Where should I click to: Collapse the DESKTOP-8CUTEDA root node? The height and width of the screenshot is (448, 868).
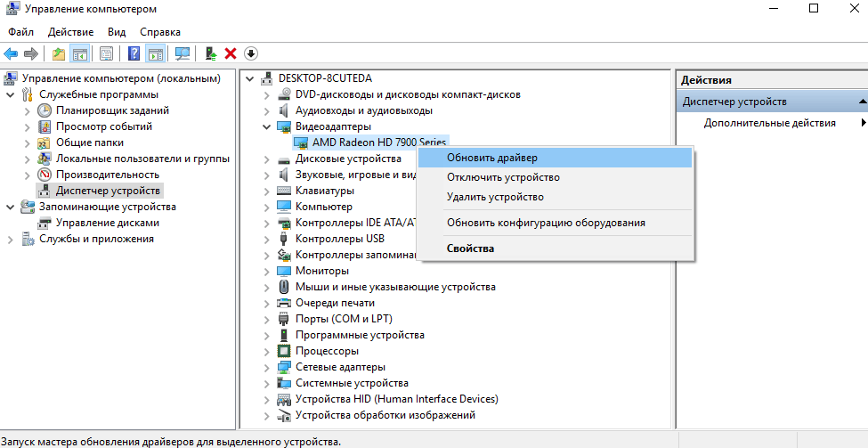click(x=250, y=78)
